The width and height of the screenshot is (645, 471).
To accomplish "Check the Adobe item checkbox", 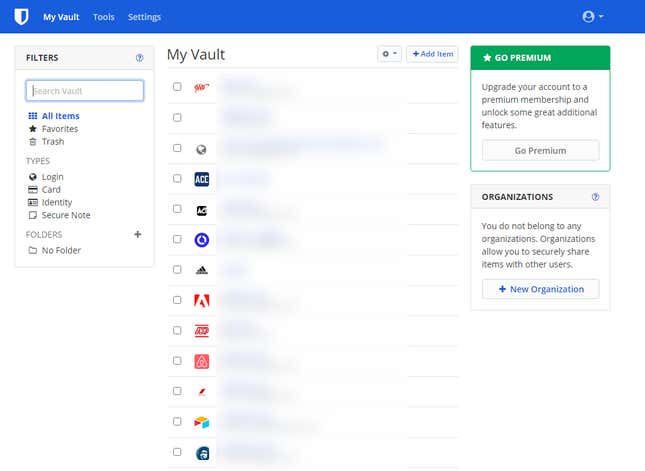I will (177, 300).
